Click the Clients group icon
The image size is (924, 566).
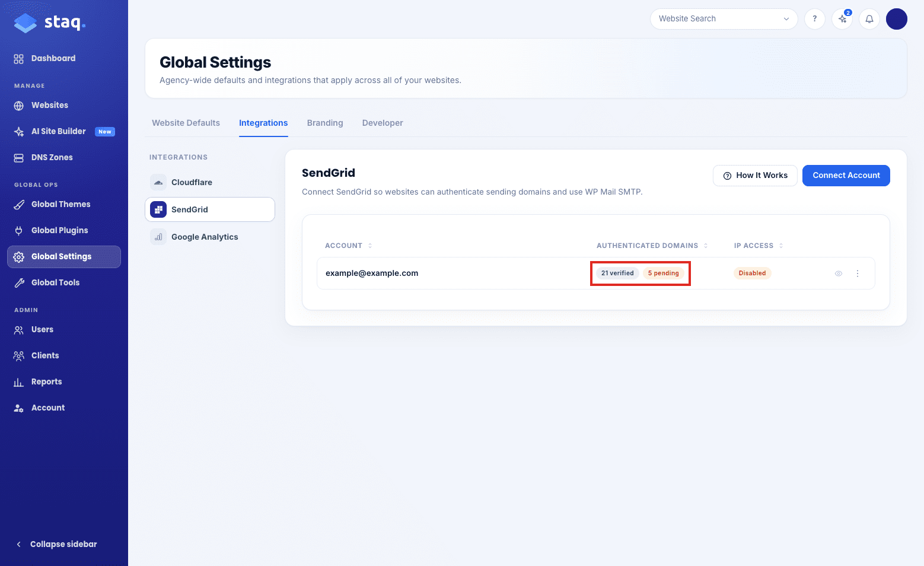click(19, 356)
